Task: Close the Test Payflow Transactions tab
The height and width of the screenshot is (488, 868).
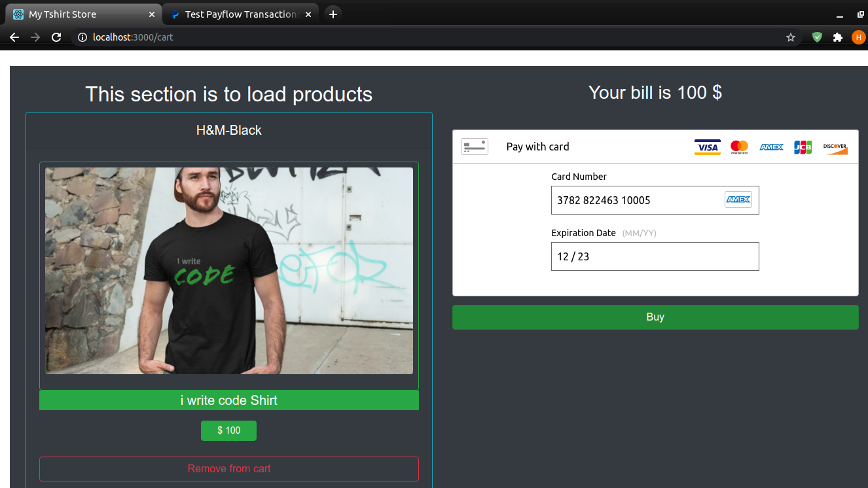Action: pos(308,14)
